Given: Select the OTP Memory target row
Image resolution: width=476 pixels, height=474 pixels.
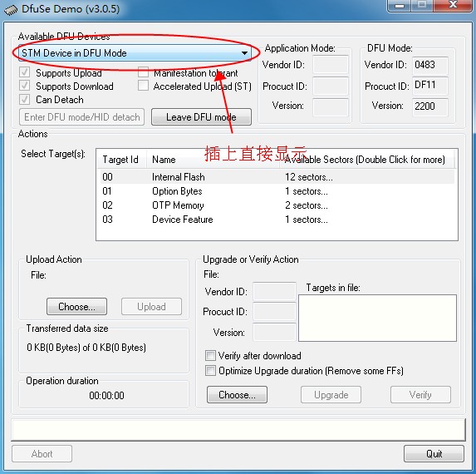Looking at the screenshot, I should 277,205.
